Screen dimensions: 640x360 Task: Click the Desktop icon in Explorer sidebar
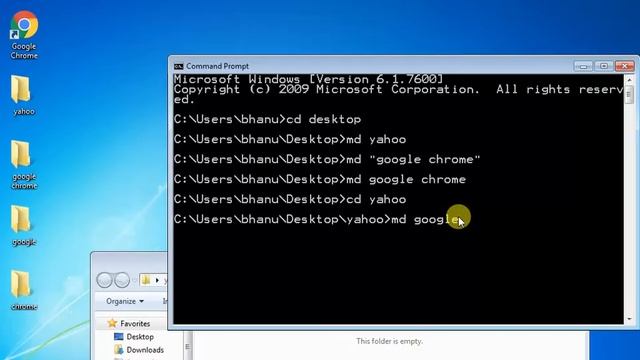[x=119, y=337]
